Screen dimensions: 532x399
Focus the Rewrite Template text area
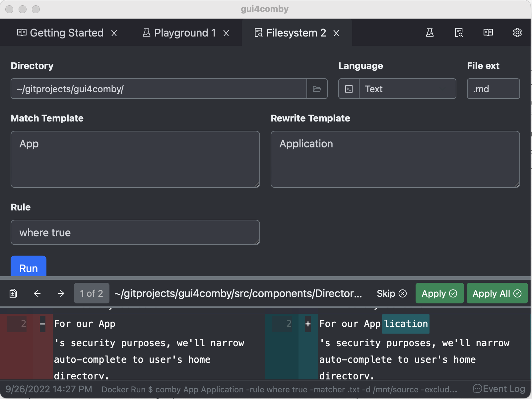[395, 159]
